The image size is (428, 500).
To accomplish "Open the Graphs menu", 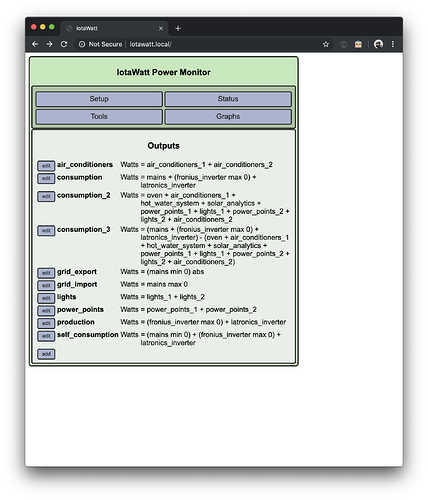I will 228,117.
